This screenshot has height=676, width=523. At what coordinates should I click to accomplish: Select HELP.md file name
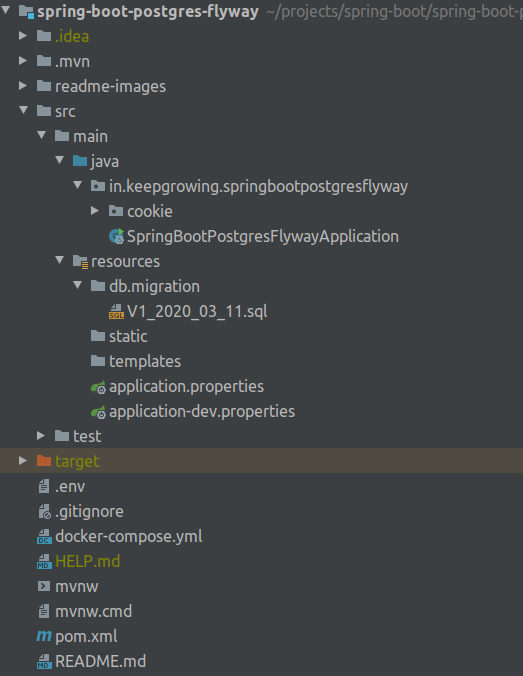click(88, 561)
